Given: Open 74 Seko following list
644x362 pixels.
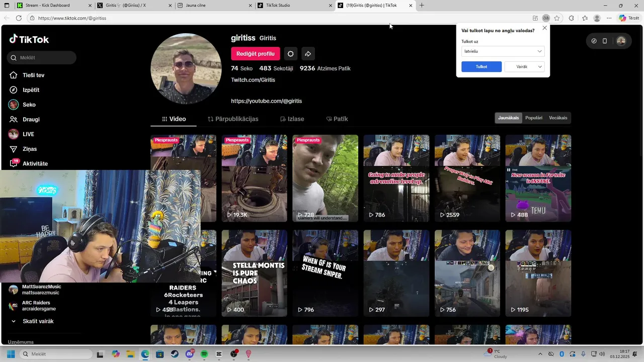Looking at the screenshot, I should 242,68.
